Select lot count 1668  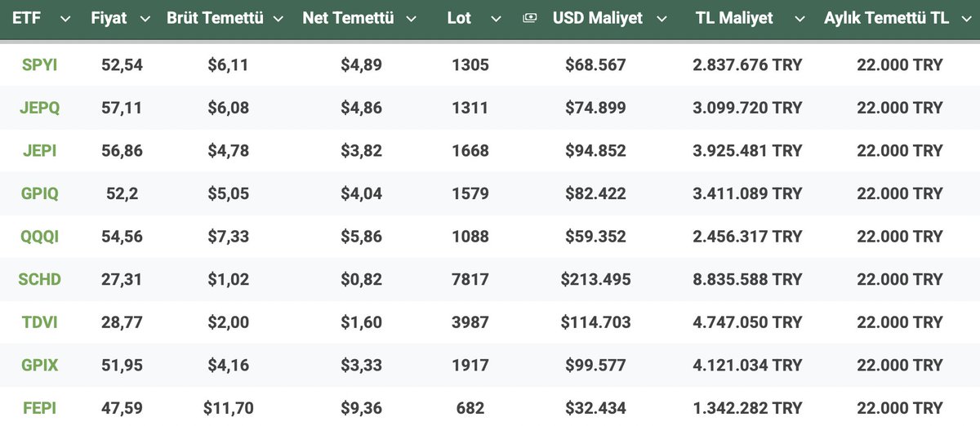point(470,150)
